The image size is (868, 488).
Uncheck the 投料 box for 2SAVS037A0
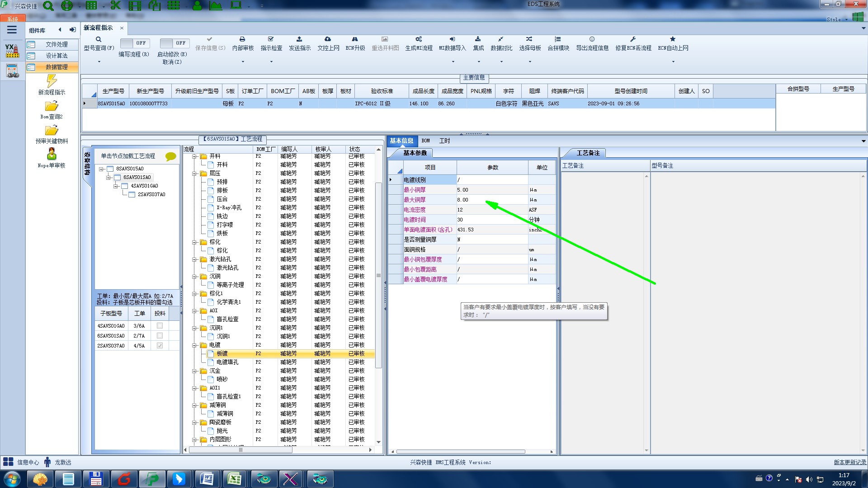160,346
